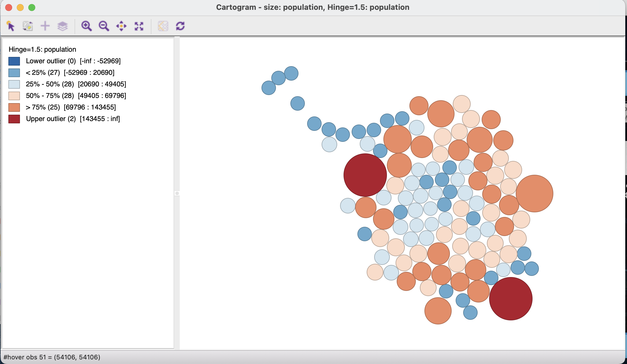Select the Upper outlier (2) legend label
627x364 pixels.
coord(51,119)
